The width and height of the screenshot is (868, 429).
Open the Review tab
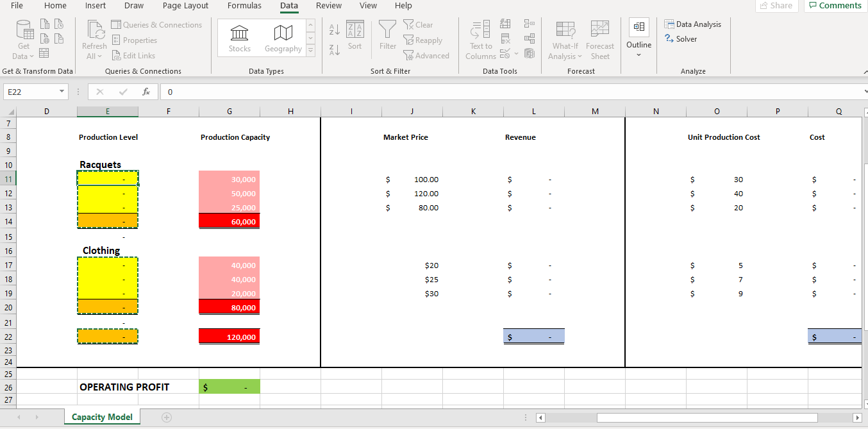click(329, 6)
